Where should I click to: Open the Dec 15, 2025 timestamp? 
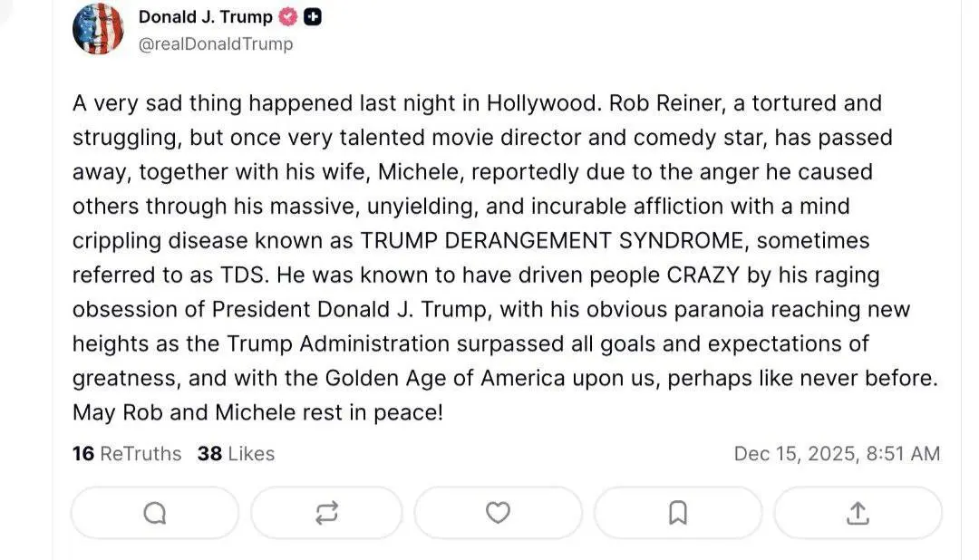(x=837, y=453)
